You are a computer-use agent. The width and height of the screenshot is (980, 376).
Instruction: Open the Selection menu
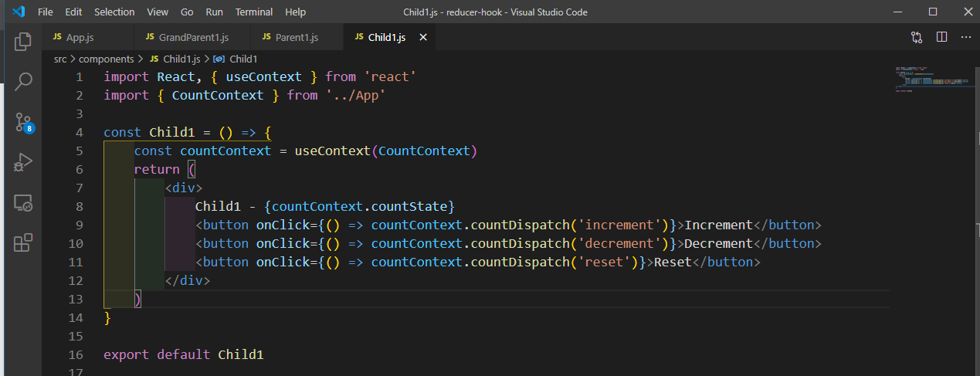point(114,12)
